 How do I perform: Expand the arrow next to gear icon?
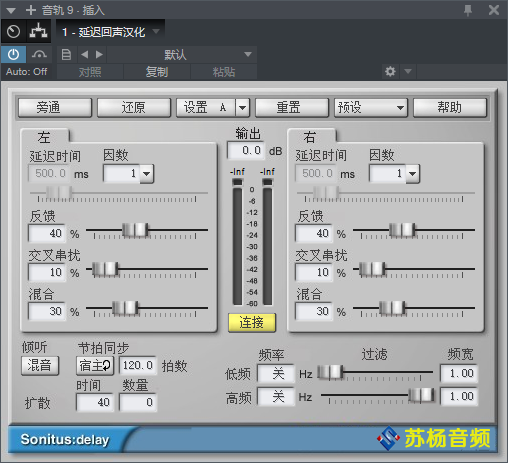(408, 71)
